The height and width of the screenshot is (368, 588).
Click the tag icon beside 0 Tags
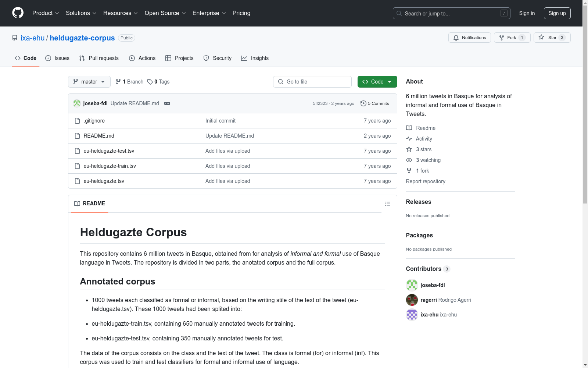(150, 82)
